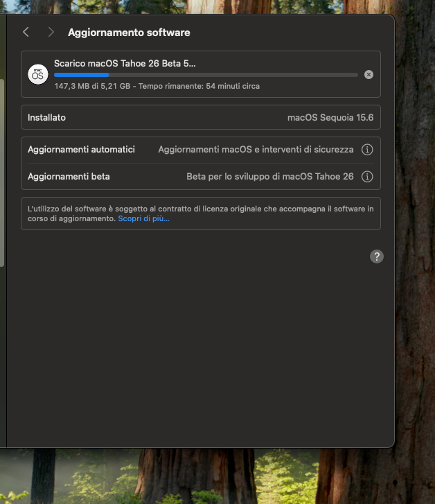Click the Aggiornamenti beta label
Viewport: 435px width, 504px height.
[x=69, y=177]
